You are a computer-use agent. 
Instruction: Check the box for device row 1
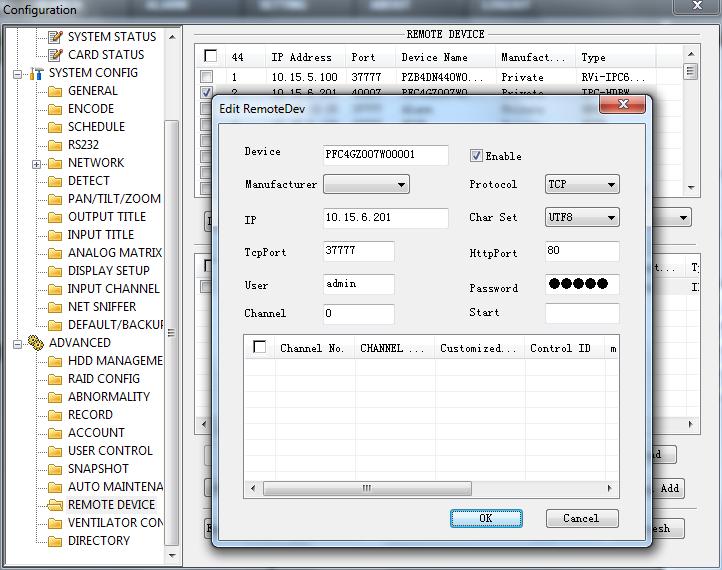tap(207, 76)
